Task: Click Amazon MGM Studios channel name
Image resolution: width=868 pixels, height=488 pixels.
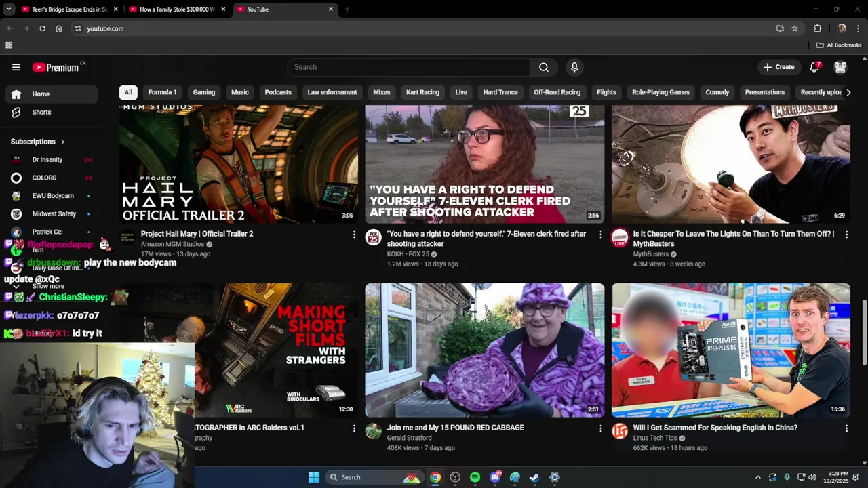Action: click(x=172, y=244)
